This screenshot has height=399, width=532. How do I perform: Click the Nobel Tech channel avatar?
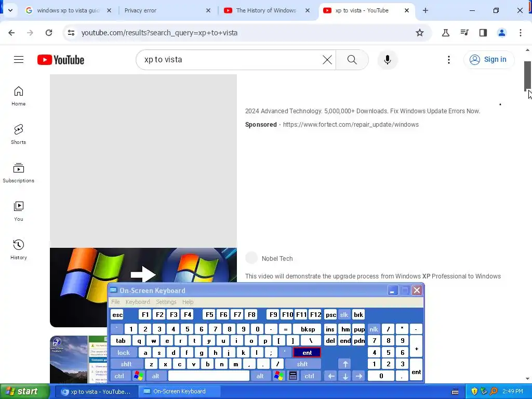(x=251, y=258)
